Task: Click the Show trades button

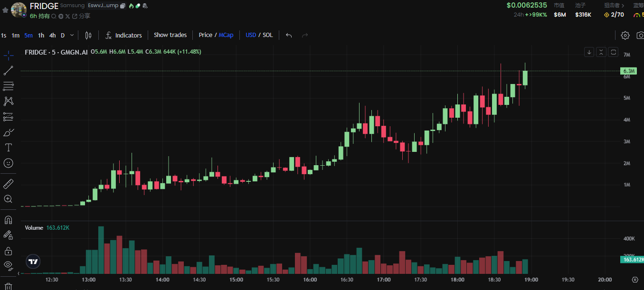Action: [x=170, y=35]
